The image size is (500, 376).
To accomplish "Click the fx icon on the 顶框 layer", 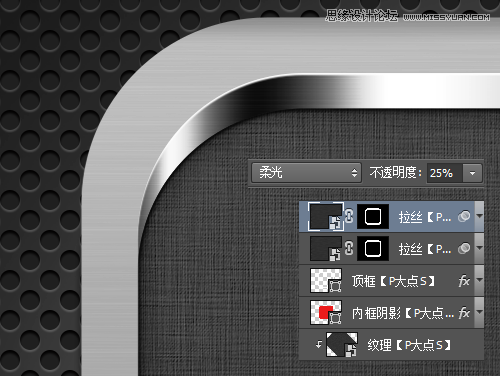I will (464, 281).
